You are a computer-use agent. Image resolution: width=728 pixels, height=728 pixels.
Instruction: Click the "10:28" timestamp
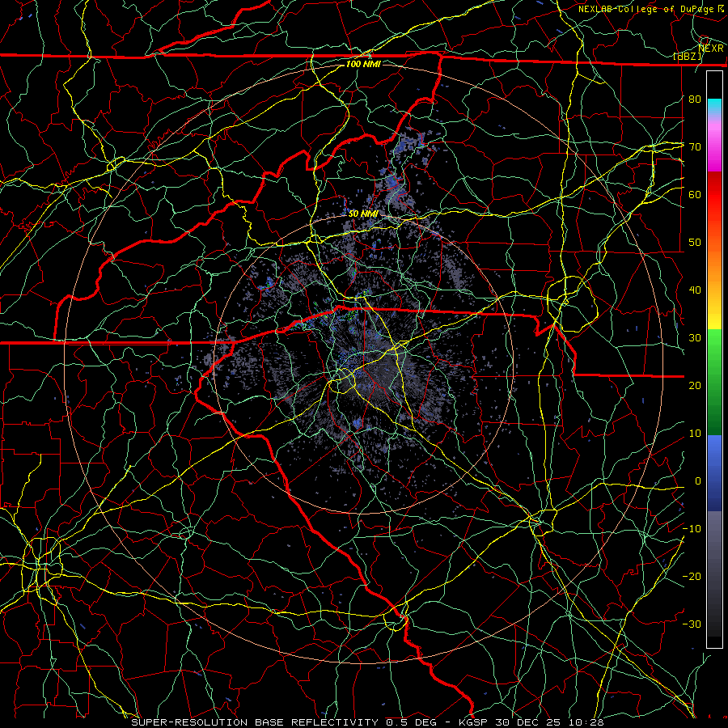[x=586, y=722]
